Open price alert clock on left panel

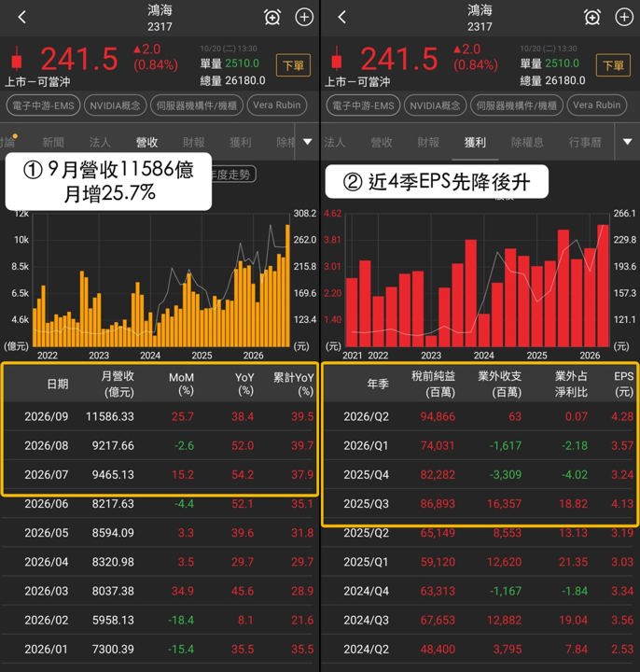(272, 18)
